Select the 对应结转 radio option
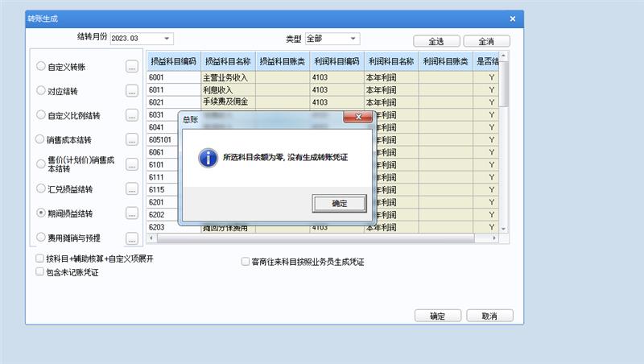This screenshot has width=644, height=364. pyautogui.click(x=41, y=91)
